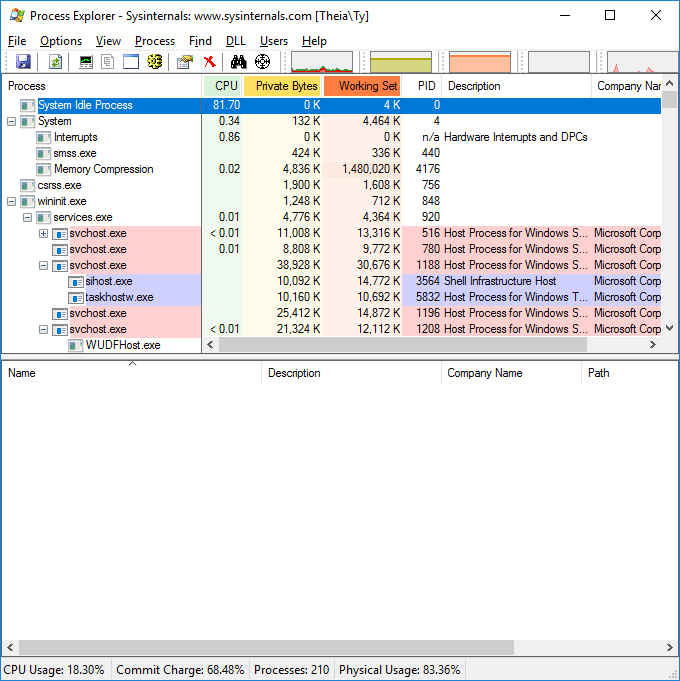Select the svchost.exe row with PID 780

pos(332,250)
